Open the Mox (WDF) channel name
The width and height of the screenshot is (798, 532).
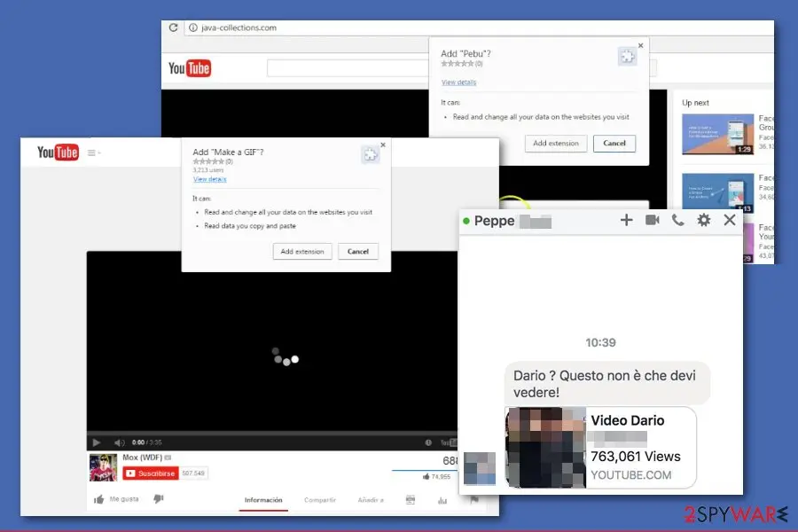pos(142,458)
